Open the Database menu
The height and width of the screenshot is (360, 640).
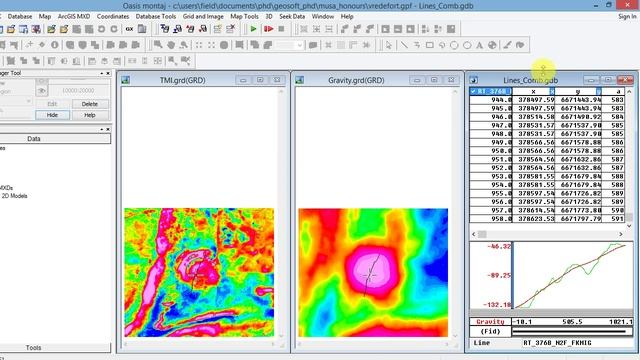point(20,16)
